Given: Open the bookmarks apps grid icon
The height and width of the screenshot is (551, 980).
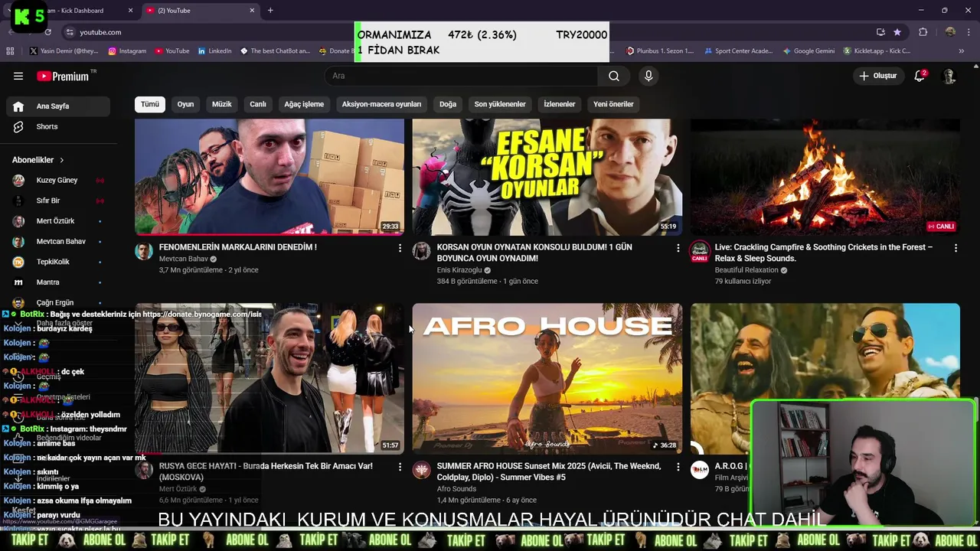Looking at the screenshot, I should click(x=10, y=51).
